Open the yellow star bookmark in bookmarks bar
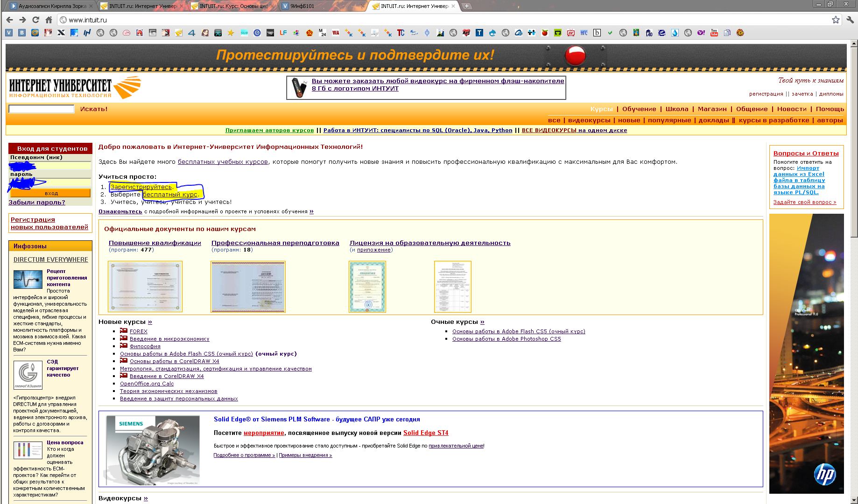 point(231,33)
